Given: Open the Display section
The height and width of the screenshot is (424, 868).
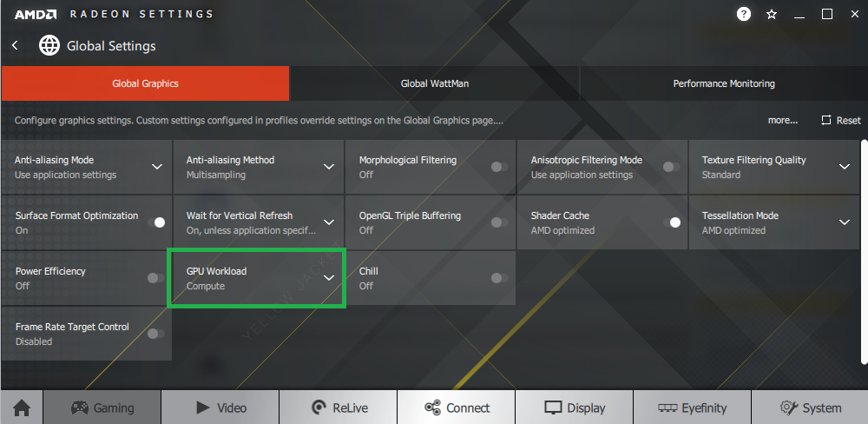Looking at the screenshot, I should [574, 408].
